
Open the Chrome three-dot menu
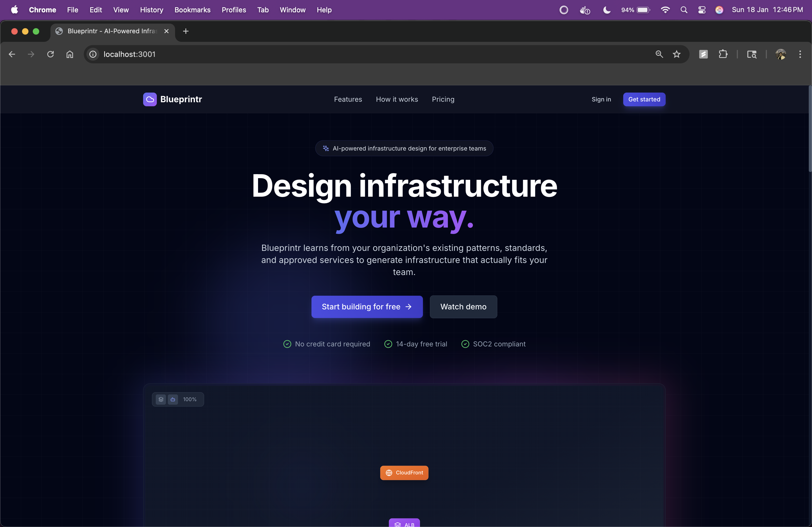click(800, 54)
